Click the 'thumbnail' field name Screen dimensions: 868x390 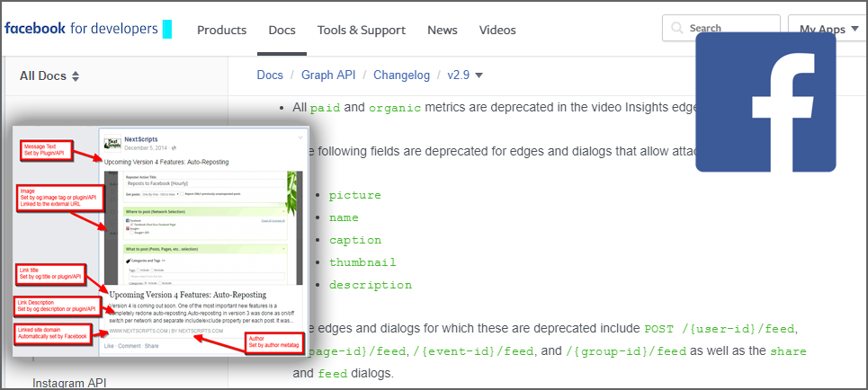(x=362, y=262)
